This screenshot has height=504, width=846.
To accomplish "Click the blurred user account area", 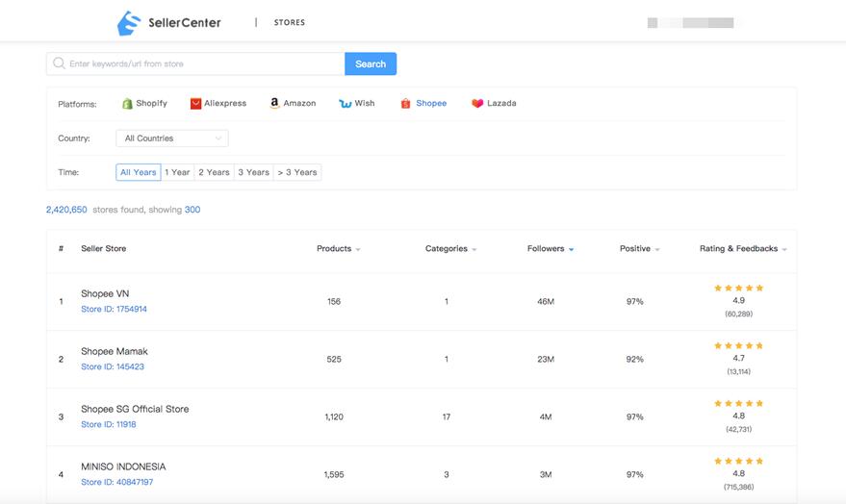I will coord(691,23).
